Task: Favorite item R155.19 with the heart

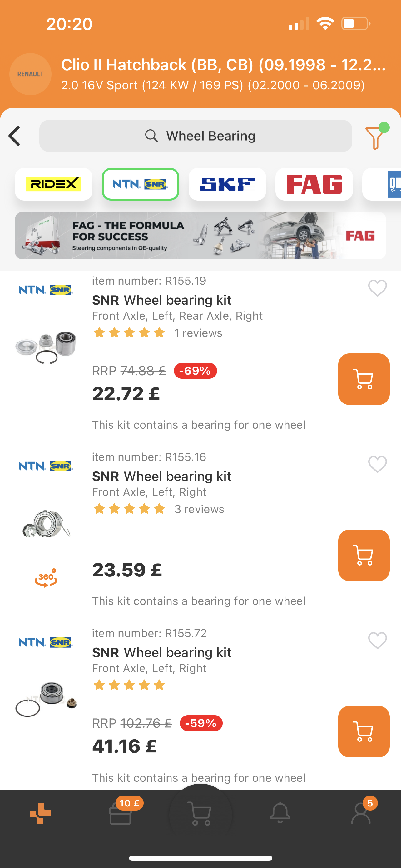Action: click(x=377, y=288)
